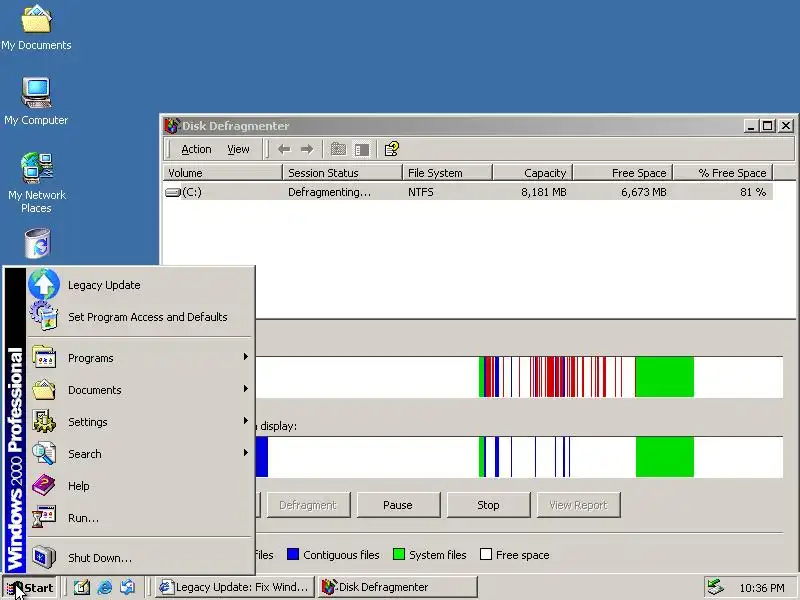The width and height of the screenshot is (800, 600).
Task: Sort by Capacity column header
Action: click(x=533, y=173)
